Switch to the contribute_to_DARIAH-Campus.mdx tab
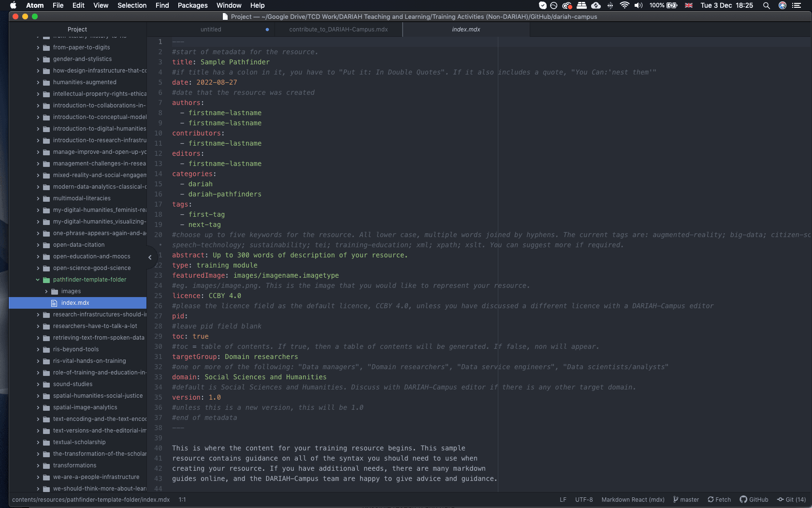Screen dimensions: 812x508 coord(338,29)
